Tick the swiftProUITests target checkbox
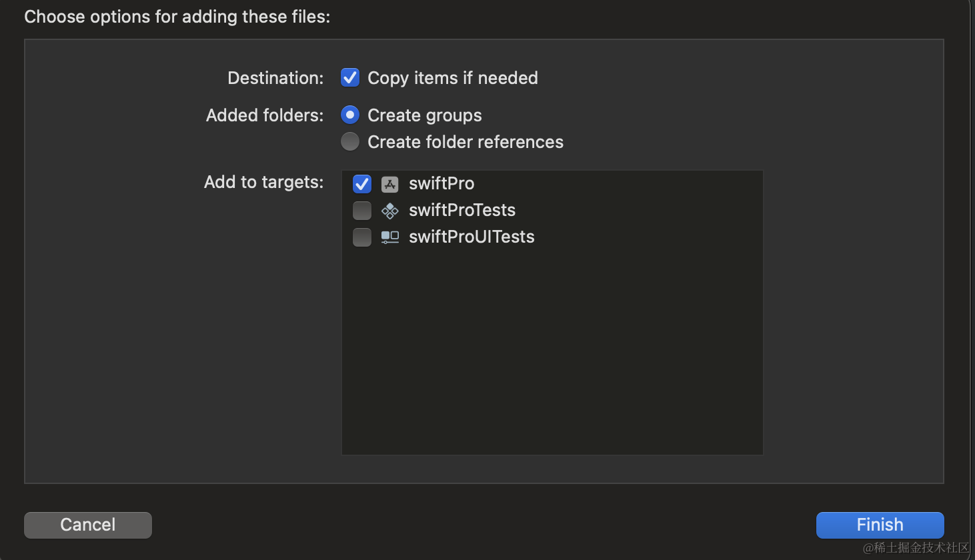 coord(362,237)
